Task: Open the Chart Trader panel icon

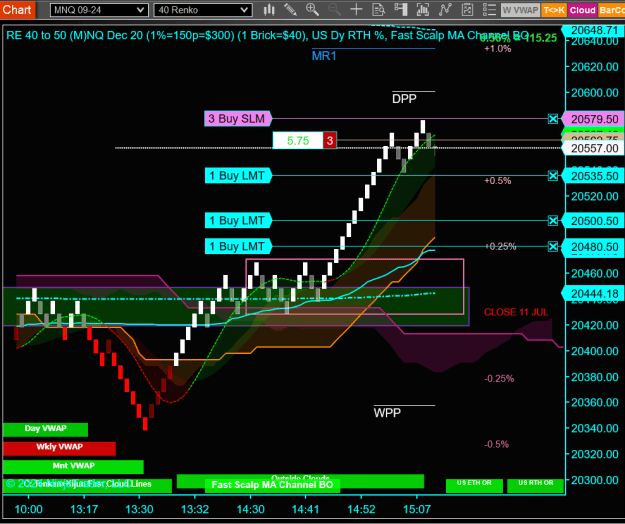Action: (x=400, y=10)
